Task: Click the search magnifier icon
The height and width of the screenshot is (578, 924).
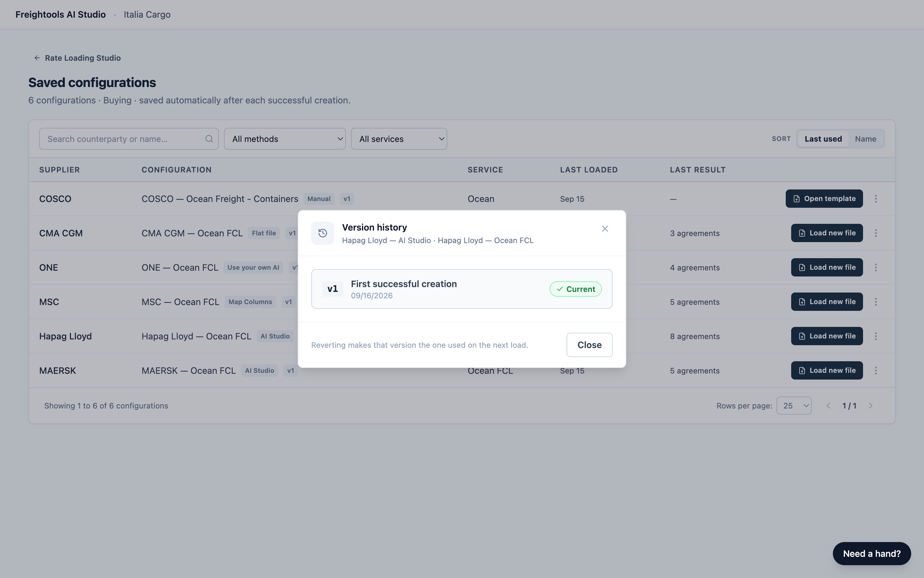Action: point(209,139)
